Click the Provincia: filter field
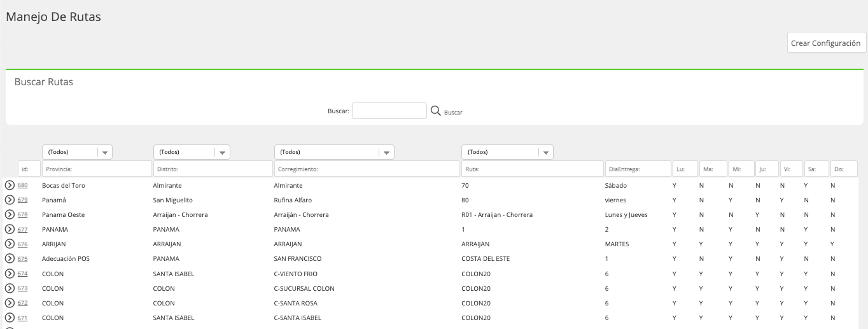This screenshot has width=868, height=329. coord(97,169)
